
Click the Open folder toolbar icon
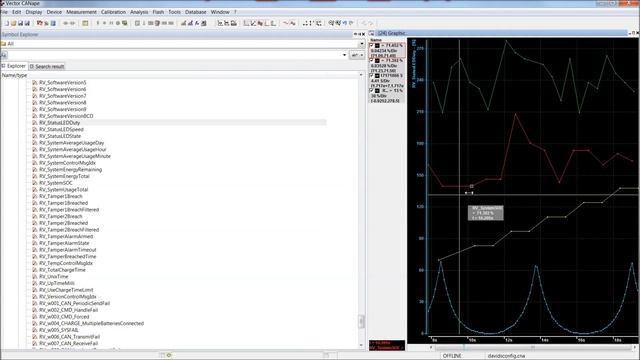point(13,23)
